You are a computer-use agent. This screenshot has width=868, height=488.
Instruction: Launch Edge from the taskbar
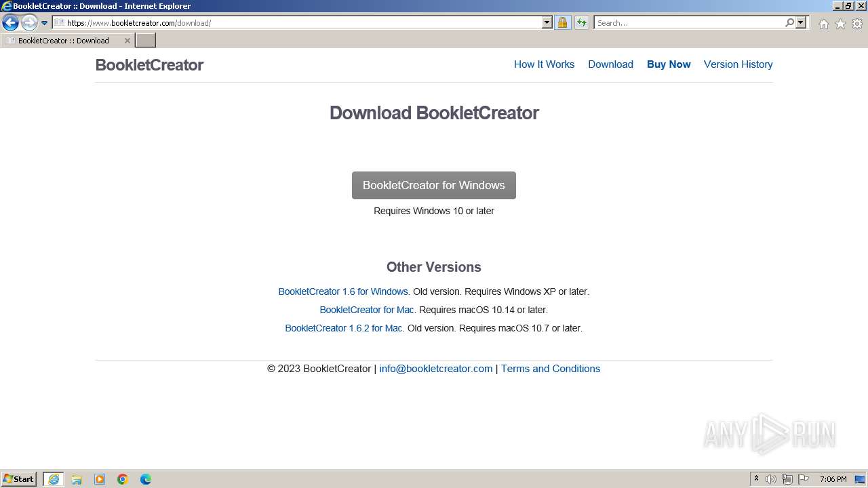click(x=146, y=479)
